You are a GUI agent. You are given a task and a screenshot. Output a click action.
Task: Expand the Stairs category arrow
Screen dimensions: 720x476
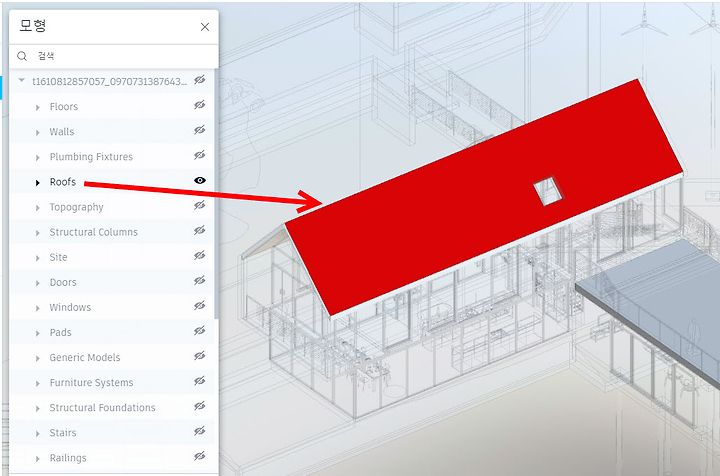tap(38, 434)
